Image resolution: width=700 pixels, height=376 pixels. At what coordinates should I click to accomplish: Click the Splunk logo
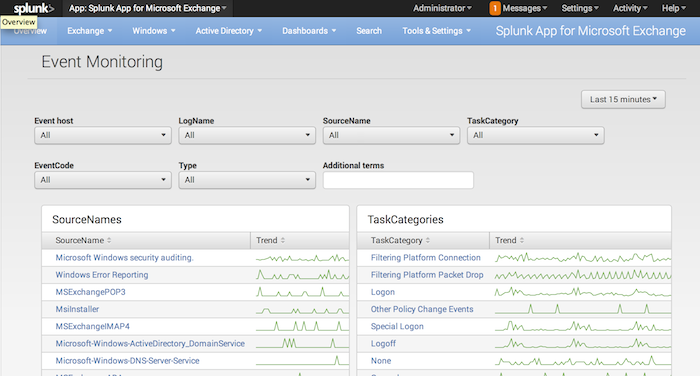[x=33, y=8]
